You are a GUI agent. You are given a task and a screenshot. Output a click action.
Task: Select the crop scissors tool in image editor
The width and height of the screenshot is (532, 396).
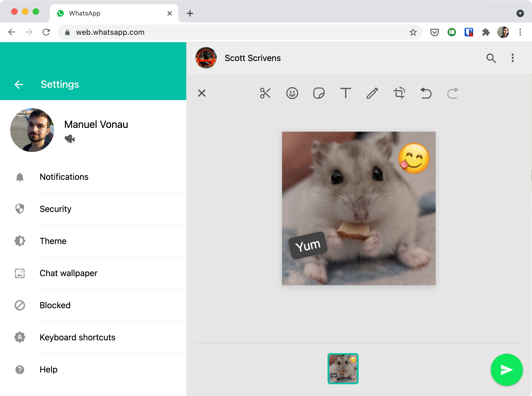tap(265, 93)
